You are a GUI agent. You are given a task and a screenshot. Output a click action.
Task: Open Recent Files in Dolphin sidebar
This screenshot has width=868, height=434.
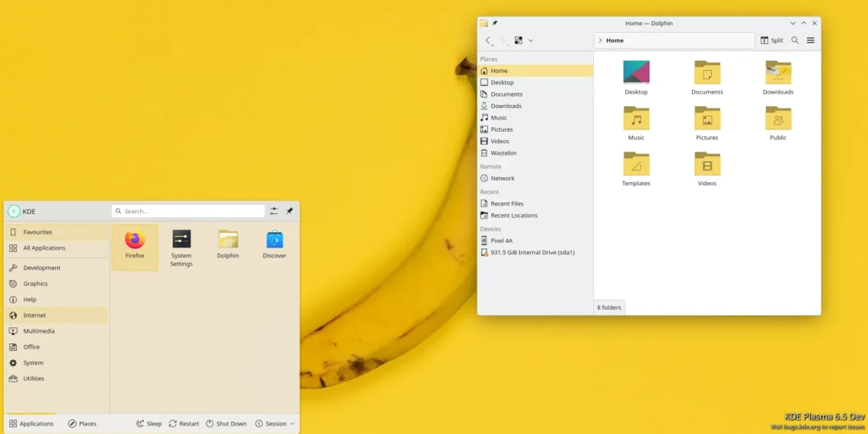(535, 204)
